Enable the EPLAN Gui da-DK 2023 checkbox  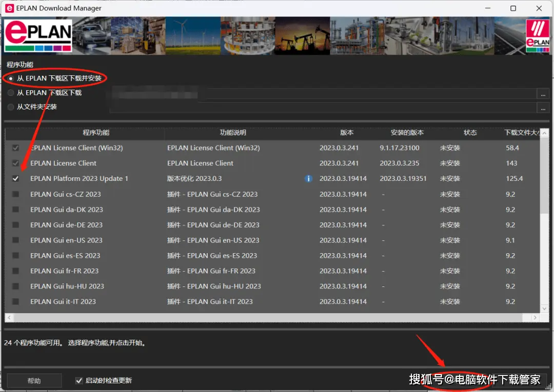[15, 210]
